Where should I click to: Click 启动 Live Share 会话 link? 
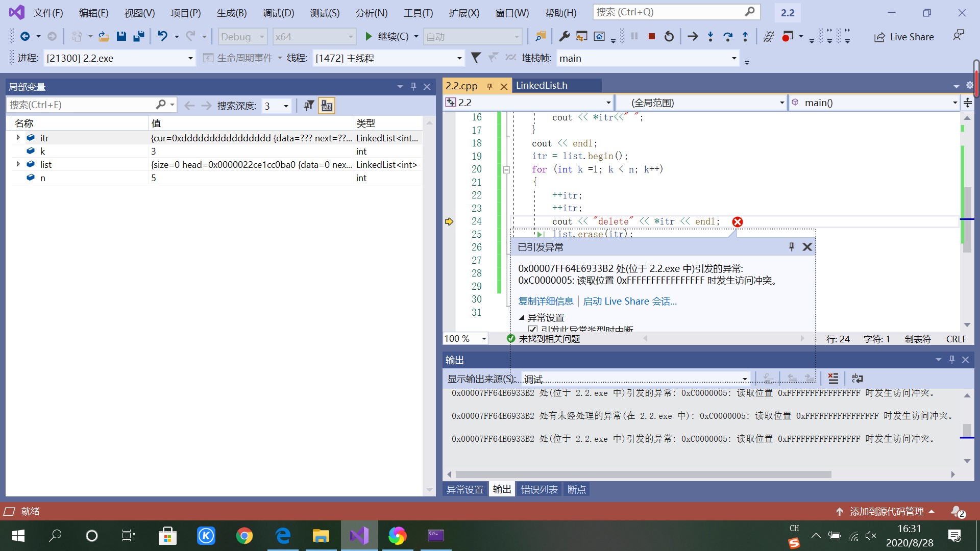(x=630, y=302)
